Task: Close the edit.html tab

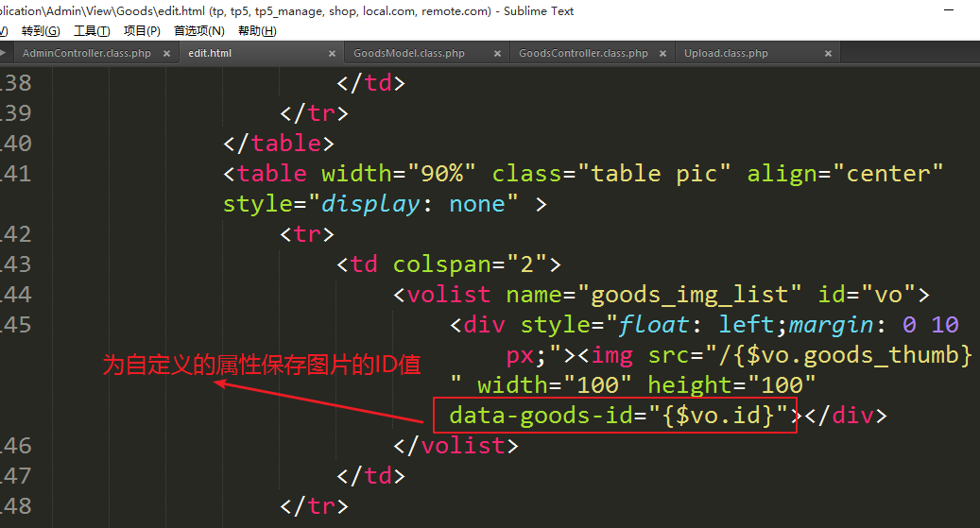Action: click(x=332, y=54)
